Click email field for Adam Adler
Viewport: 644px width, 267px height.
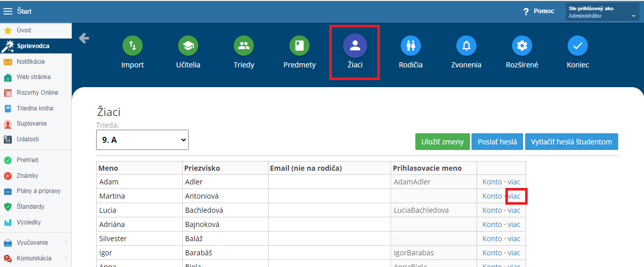coord(329,182)
